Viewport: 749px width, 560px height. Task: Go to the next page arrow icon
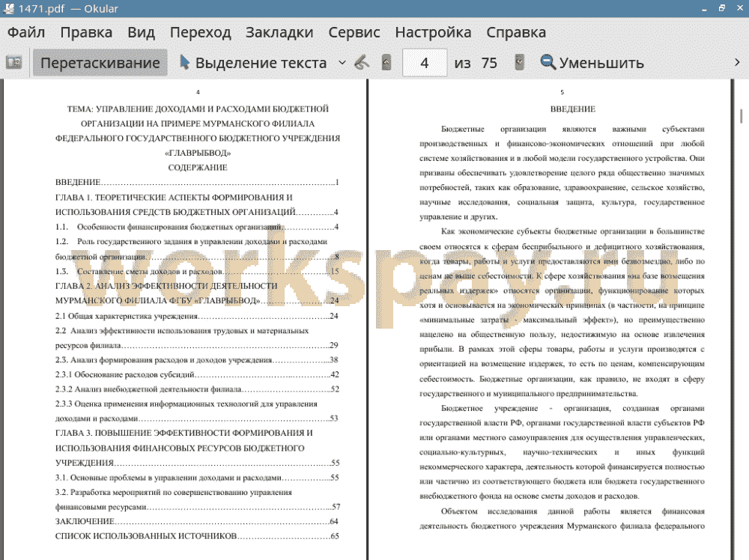pyautogui.click(x=519, y=63)
